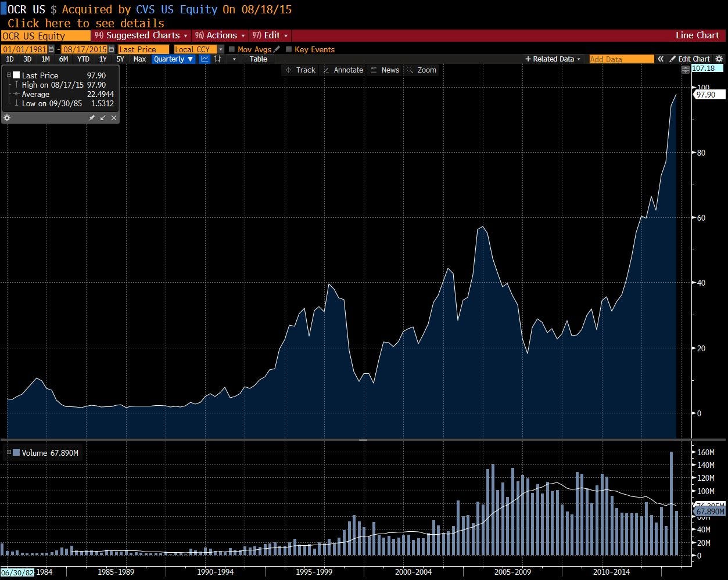Select the 1D time range
The height and width of the screenshot is (580, 728).
(10, 59)
